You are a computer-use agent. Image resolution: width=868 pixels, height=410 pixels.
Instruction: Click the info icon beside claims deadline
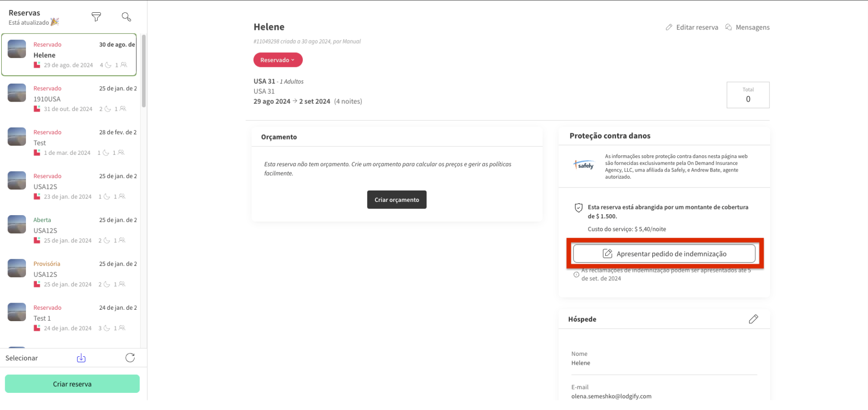point(576,275)
